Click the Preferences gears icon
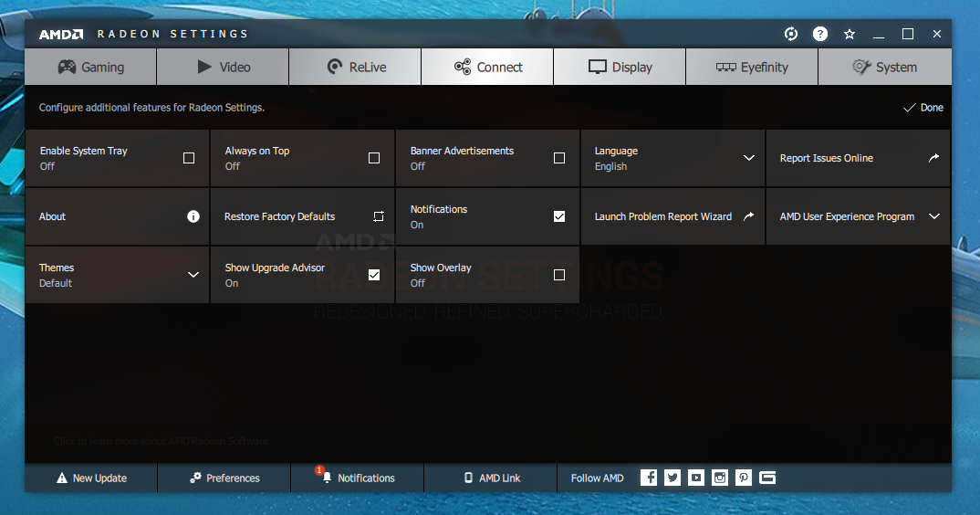 pos(195,478)
